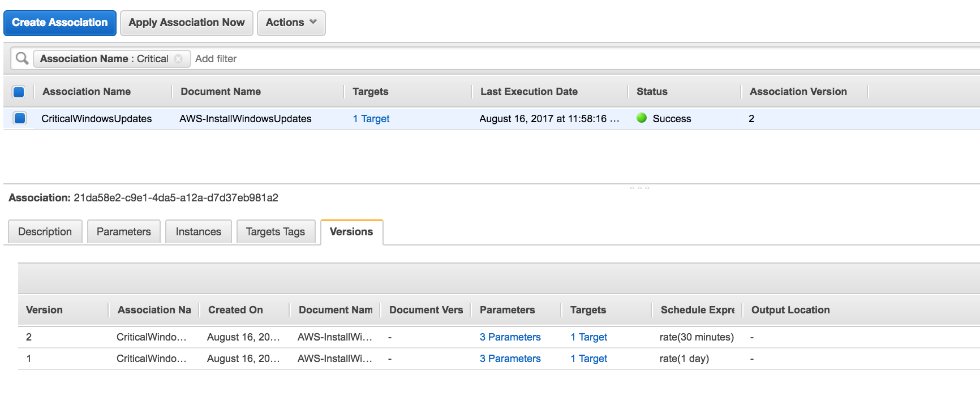Screen dimensions: 980x405
Task: Click Apply Association Now button
Action: [x=186, y=23]
